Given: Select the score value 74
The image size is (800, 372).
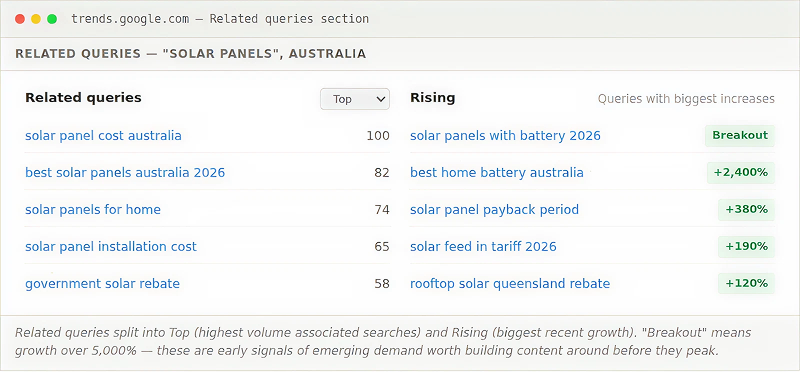Looking at the screenshot, I should click(382, 210).
